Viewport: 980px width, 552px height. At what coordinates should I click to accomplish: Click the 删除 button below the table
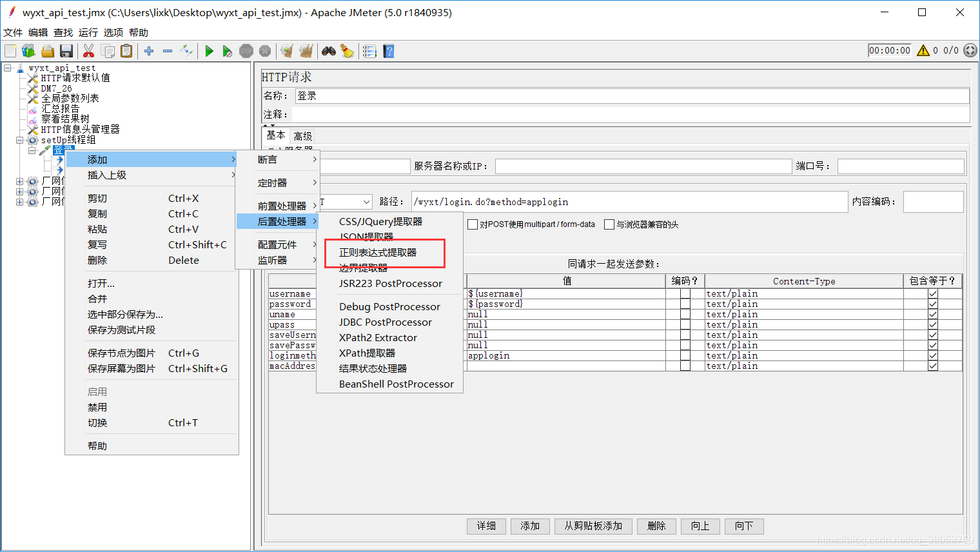click(x=656, y=526)
